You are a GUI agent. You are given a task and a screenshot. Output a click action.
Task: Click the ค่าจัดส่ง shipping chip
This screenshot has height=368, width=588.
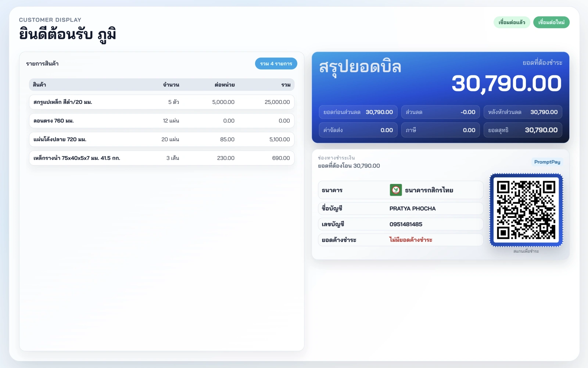click(358, 130)
